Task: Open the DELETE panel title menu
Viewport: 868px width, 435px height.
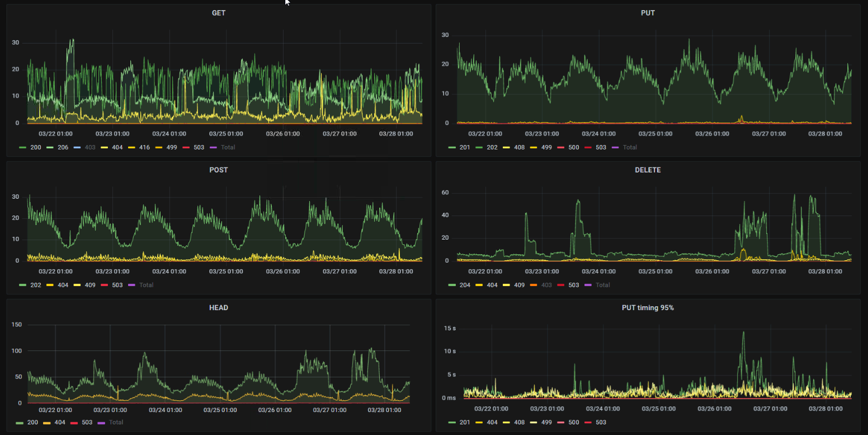Action: [648, 170]
